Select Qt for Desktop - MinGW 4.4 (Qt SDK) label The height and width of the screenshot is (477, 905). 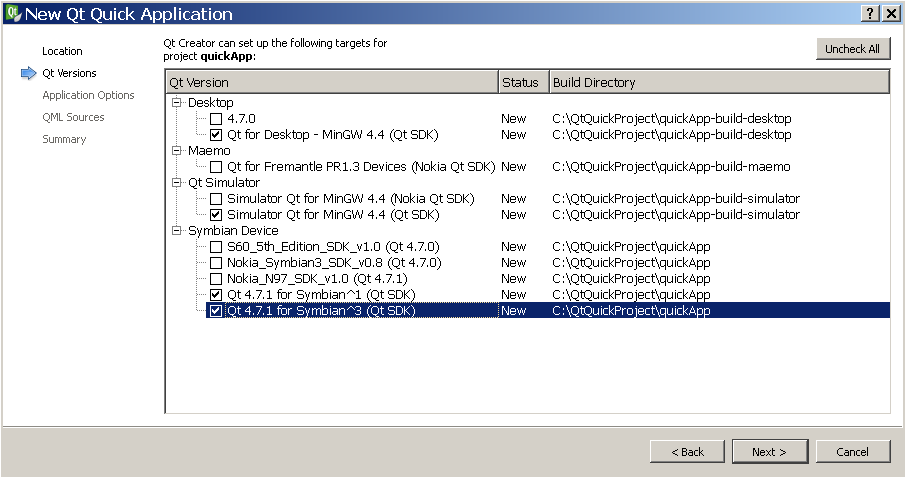[332, 135]
